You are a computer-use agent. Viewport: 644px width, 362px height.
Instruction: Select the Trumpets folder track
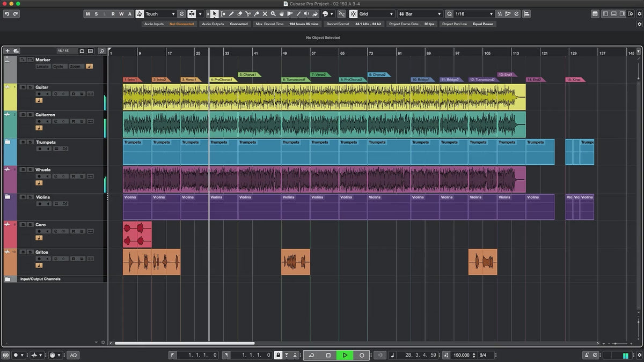(x=46, y=143)
